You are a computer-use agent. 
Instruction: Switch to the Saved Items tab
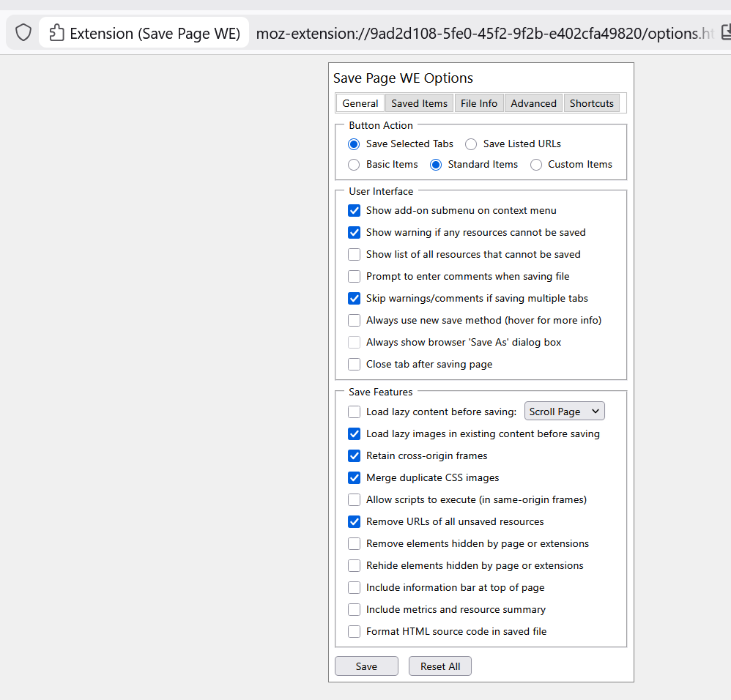[x=419, y=103]
